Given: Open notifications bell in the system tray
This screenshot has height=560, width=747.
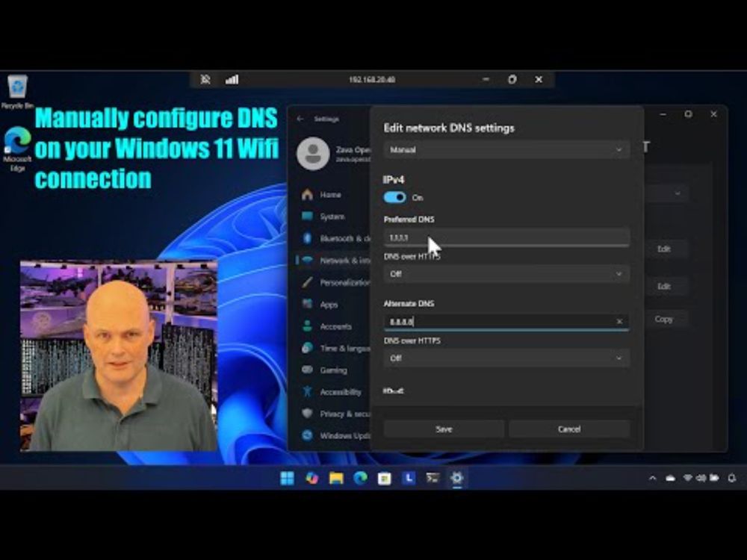Looking at the screenshot, I should (732, 478).
